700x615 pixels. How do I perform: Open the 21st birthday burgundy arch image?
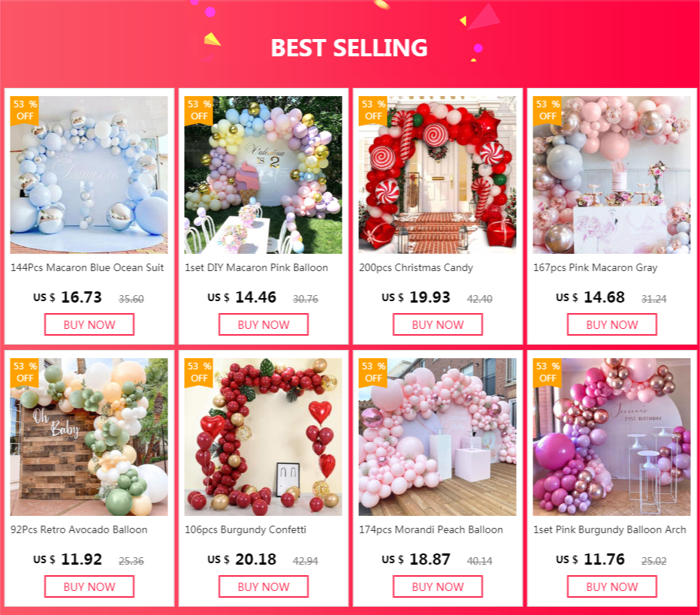point(611,437)
